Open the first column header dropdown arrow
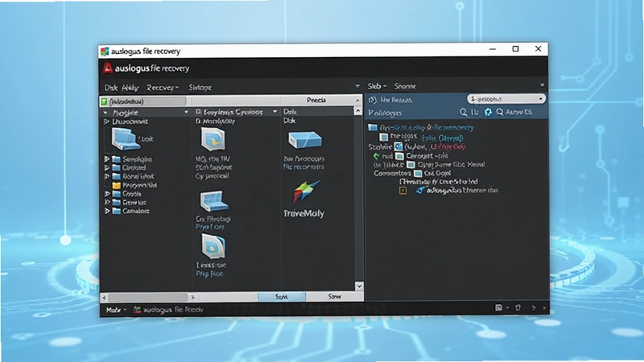The image size is (644, 362). click(186, 112)
